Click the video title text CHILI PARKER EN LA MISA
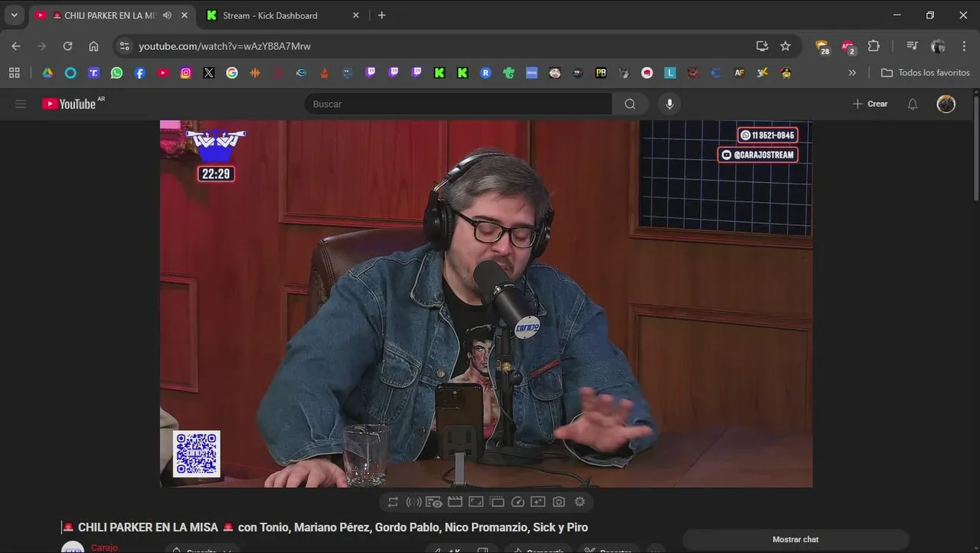 148,527
